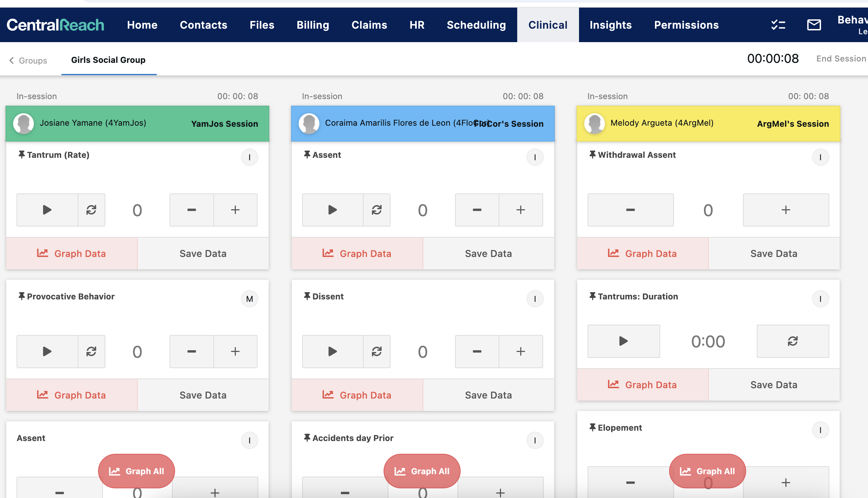Image resolution: width=868 pixels, height=498 pixels.
Task: Reset the Tantrums: Duration timer
Action: (x=793, y=341)
